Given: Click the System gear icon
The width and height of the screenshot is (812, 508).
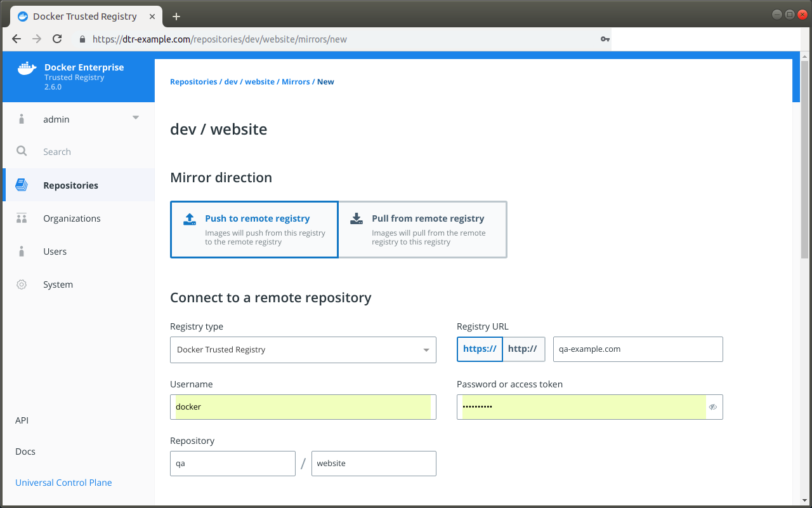Looking at the screenshot, I should pyautogui.click(x=22, y=284).
